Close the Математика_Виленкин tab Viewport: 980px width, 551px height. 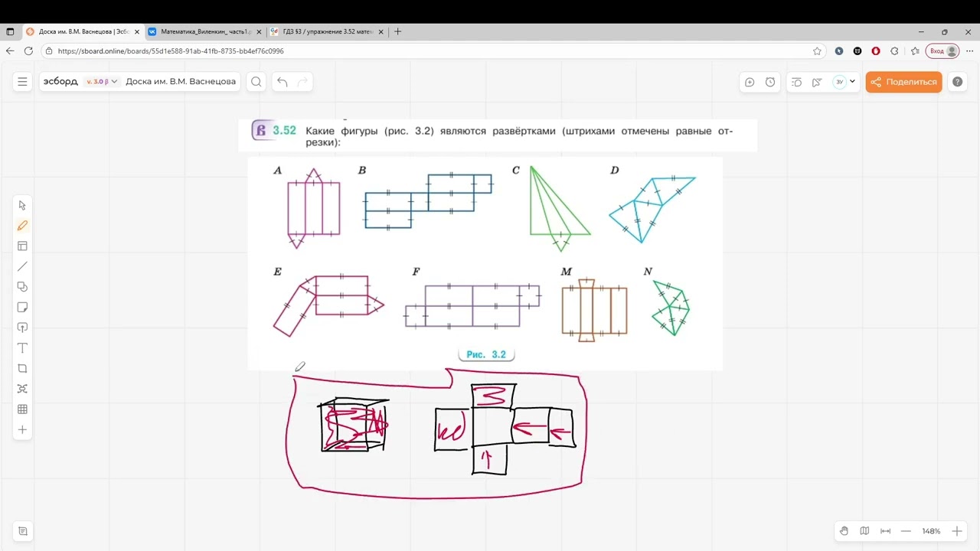click(259, 31)
